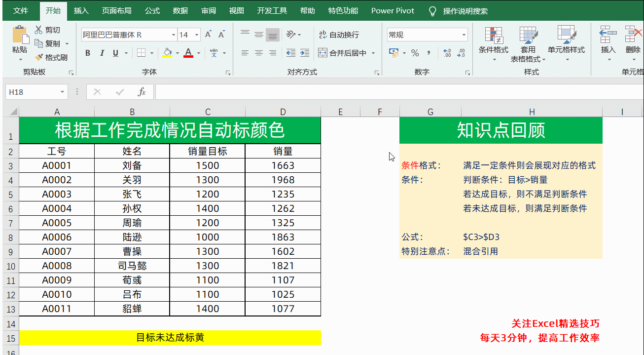Decrease font size with the small A icon
644x355 pixels.
(x=221, y=35)
